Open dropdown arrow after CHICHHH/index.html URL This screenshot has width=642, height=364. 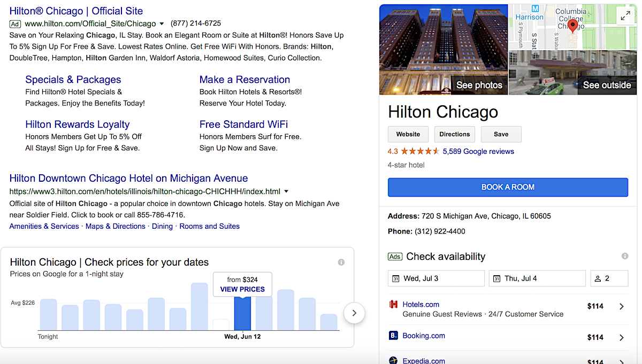[x=286, y=191]
